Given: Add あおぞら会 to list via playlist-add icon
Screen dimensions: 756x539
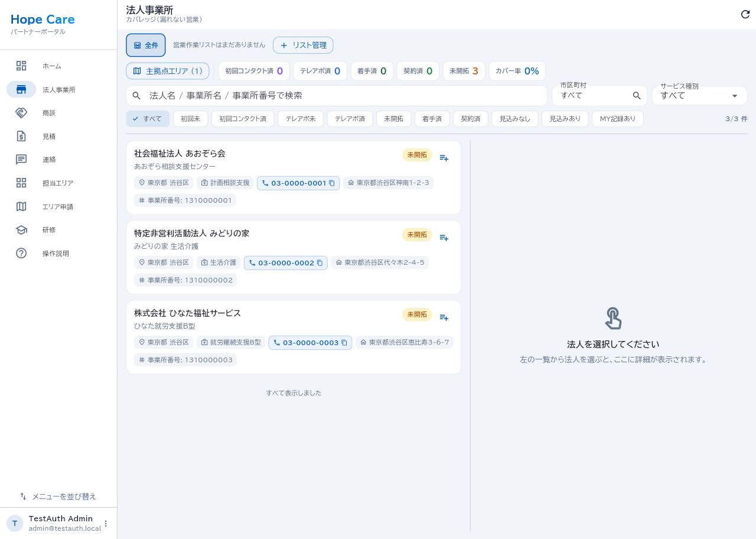Looking at the screenshot, I should click(444, 158).
